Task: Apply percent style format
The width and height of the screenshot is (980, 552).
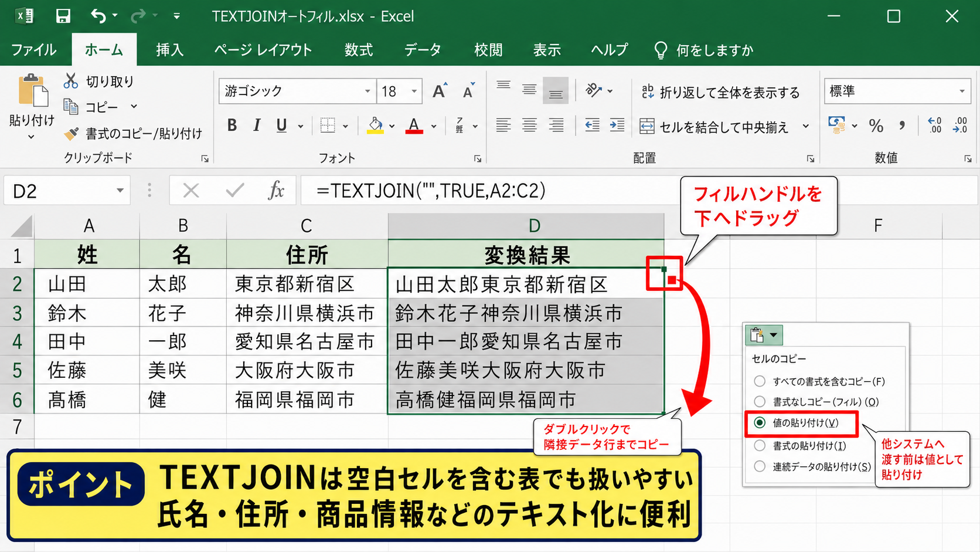Action: (x=876, y=126)
